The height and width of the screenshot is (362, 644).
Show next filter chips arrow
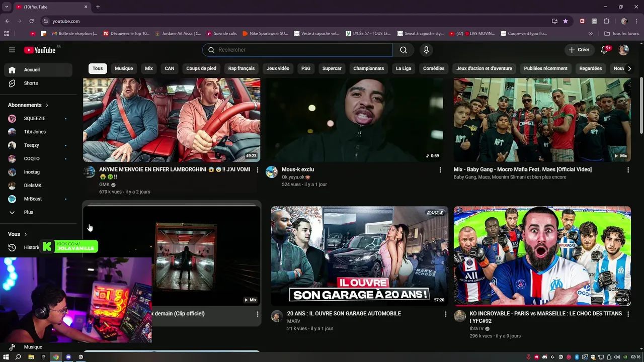[629, 68]
